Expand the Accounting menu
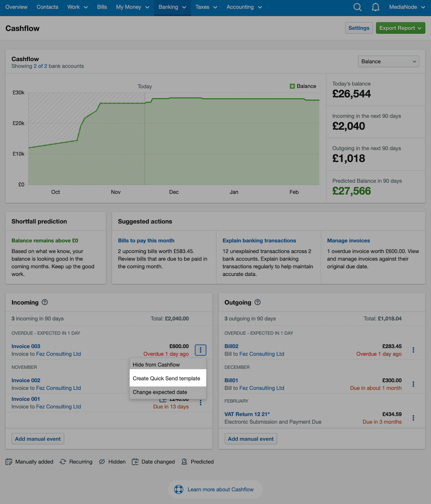The image size is (431, 504). [244, 7]
